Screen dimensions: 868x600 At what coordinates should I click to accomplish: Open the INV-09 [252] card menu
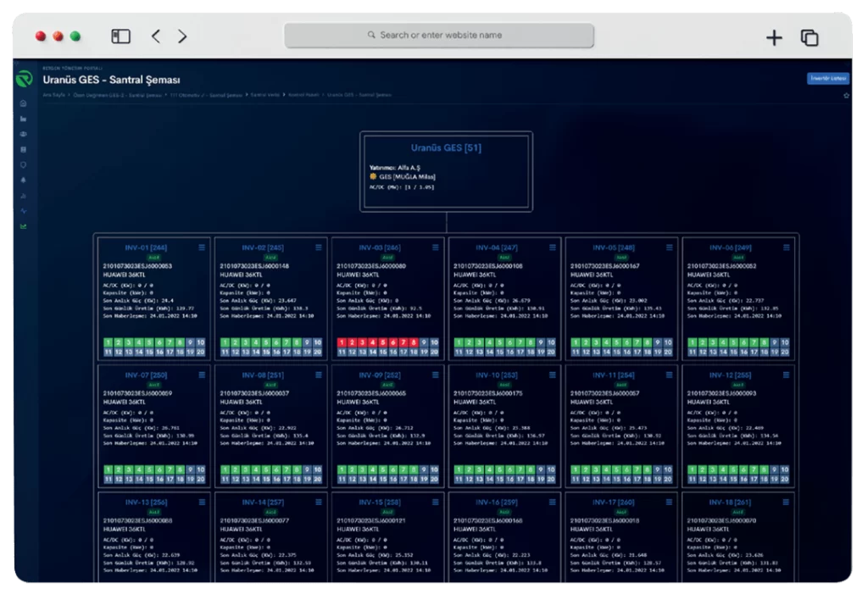pyautogui.click(x=435, y=375)
